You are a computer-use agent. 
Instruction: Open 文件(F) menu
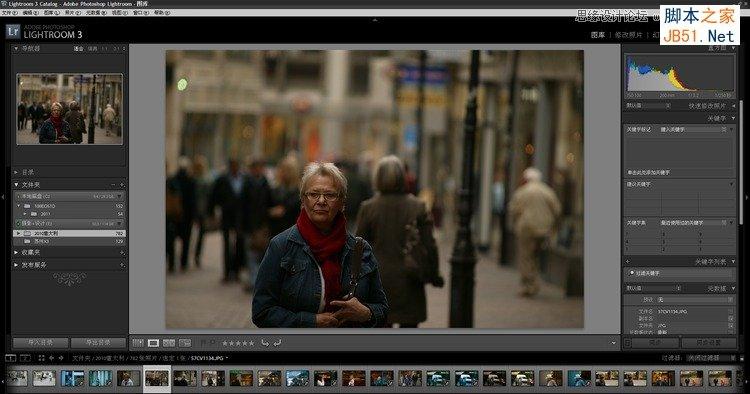coord(10,13)
